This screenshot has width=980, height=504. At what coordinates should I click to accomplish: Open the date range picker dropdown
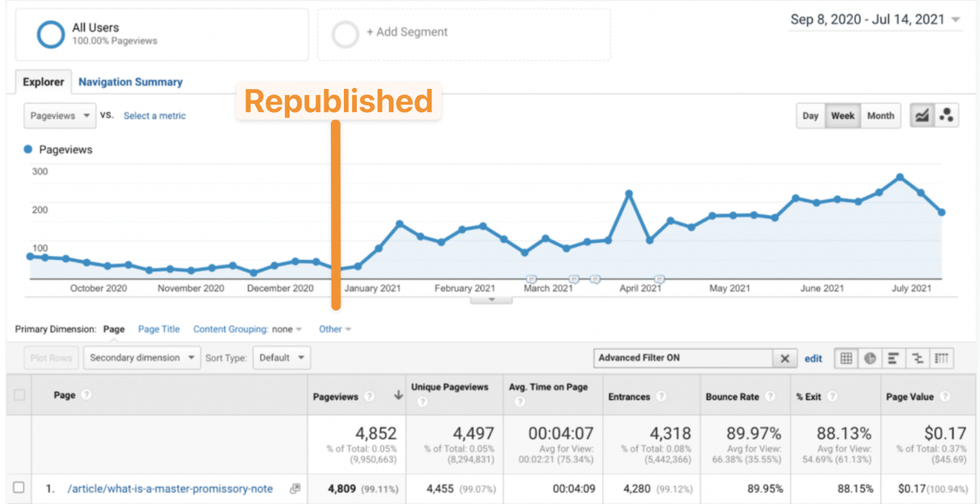click(x=875, y=20)
